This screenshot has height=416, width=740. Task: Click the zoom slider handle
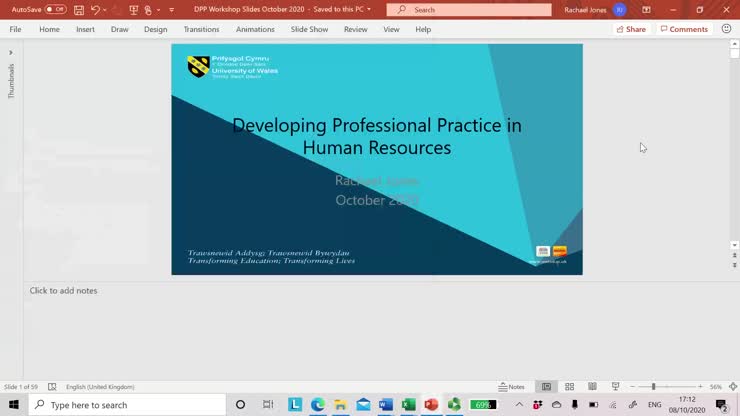653,387
